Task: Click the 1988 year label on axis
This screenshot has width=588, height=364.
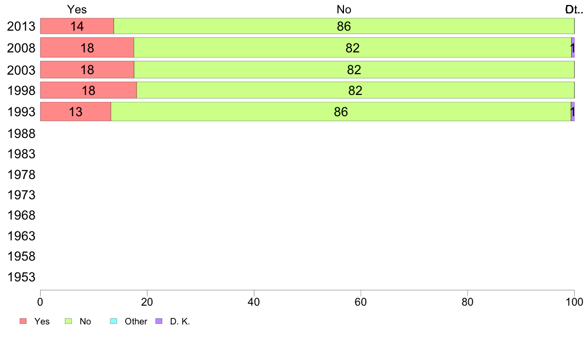Action: coord(22,134)
